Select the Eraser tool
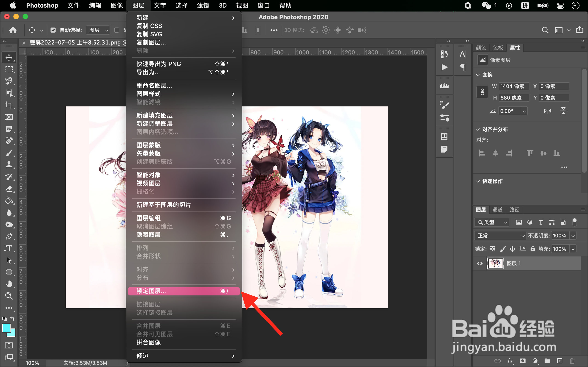Screen dimensions: 588x367 tap(9, 189)
